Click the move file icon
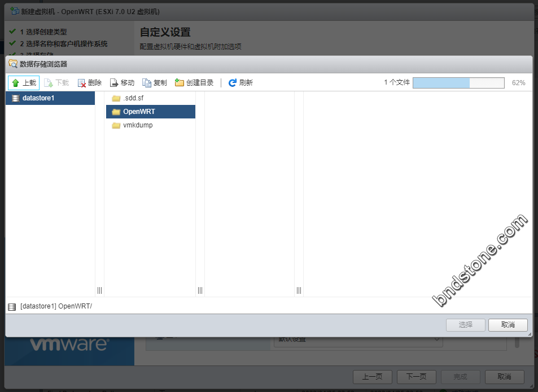538x392 pixels. click(x=114, y=83)
